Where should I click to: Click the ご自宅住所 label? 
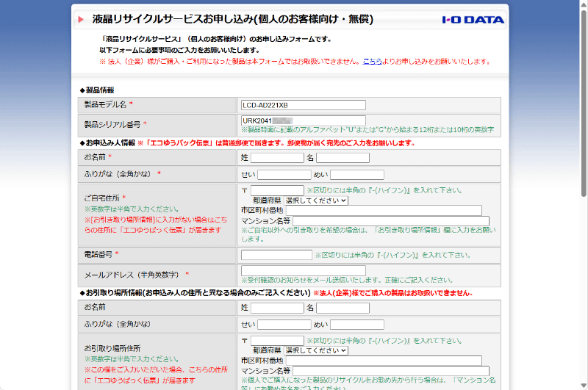pyautogui.click(x=101, y=198)
